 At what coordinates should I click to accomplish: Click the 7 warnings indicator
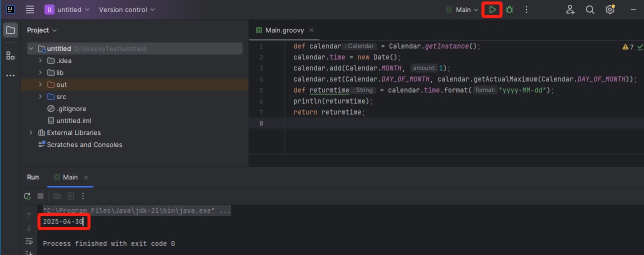pyautogui.click(x=628, y=47)
